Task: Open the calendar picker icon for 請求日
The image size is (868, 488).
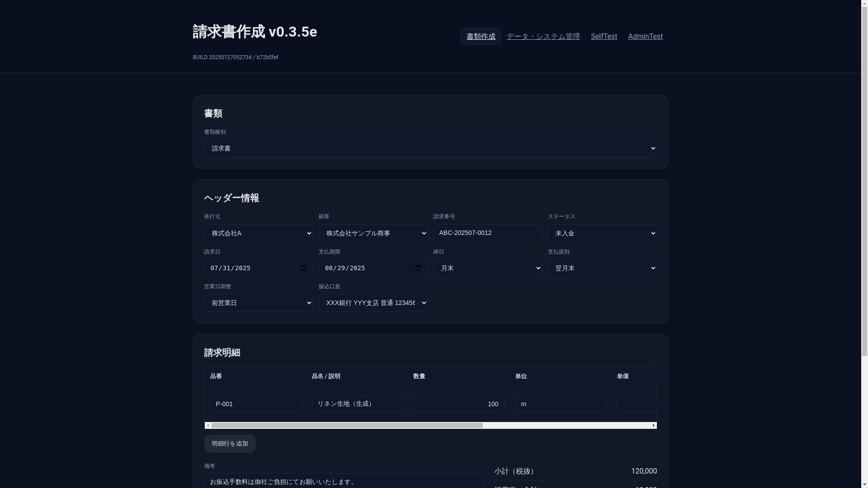Action: click(x=303, y=268)
